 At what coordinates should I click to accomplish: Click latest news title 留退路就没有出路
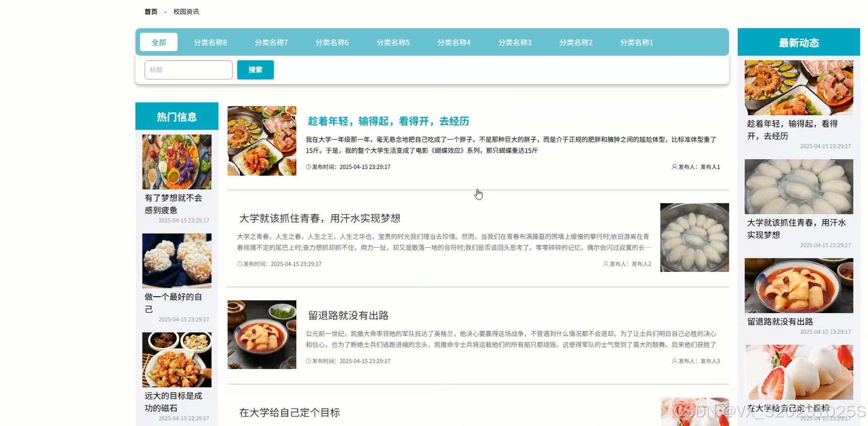pyautogui.click(x=780, y=321)
